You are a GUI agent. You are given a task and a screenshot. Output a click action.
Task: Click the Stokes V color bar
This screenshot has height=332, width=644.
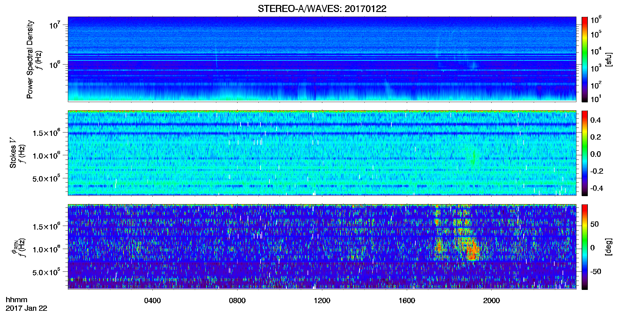click(x=585, y=153)
